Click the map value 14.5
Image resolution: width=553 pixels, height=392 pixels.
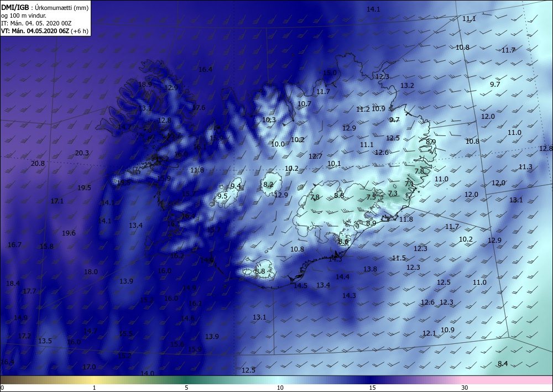[x=300, y=285]
